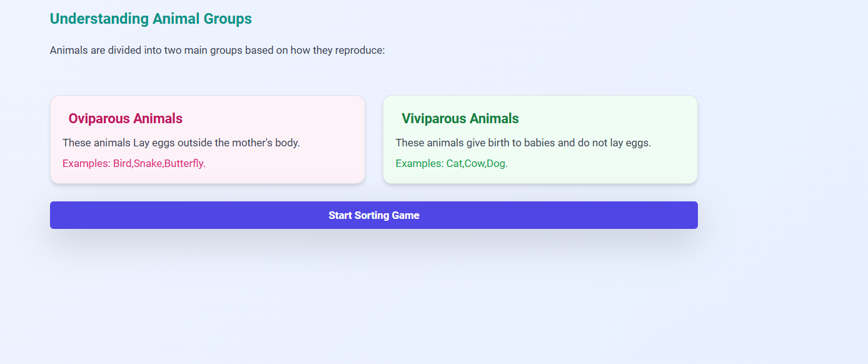
Task: Click the Start Sorting Game button
Action: point(374,215)
